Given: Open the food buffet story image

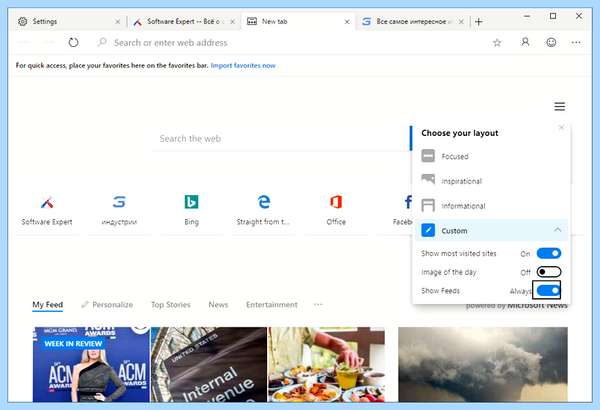Looking at the screenshot, I should coord(326,364).
